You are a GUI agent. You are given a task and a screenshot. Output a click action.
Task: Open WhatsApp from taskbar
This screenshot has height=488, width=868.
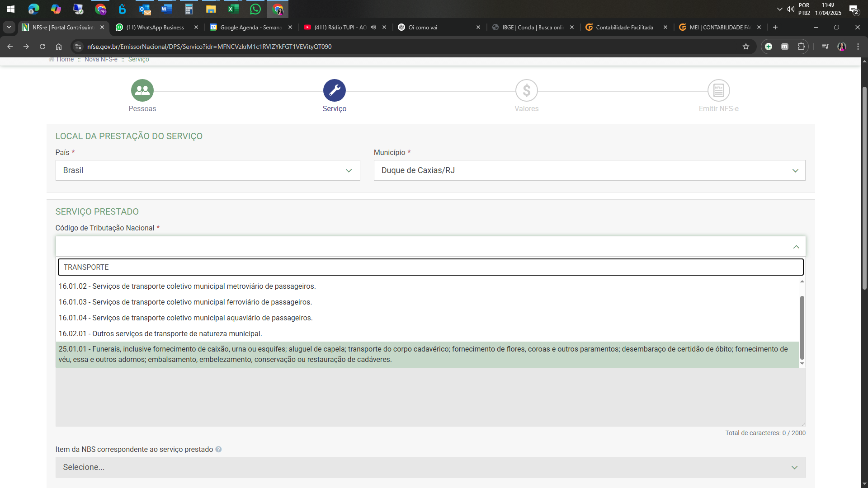(255, 9)
